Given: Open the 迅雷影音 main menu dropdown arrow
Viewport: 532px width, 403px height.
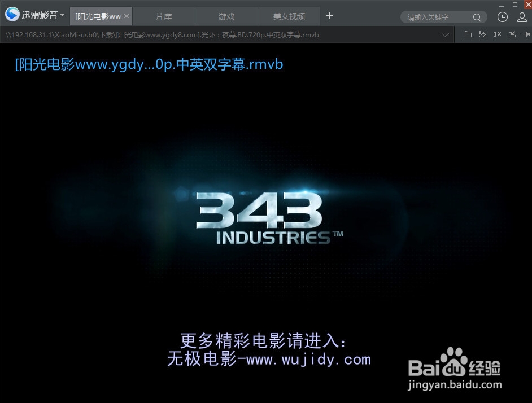Looking at the screenshot, I should coord(62,15).
